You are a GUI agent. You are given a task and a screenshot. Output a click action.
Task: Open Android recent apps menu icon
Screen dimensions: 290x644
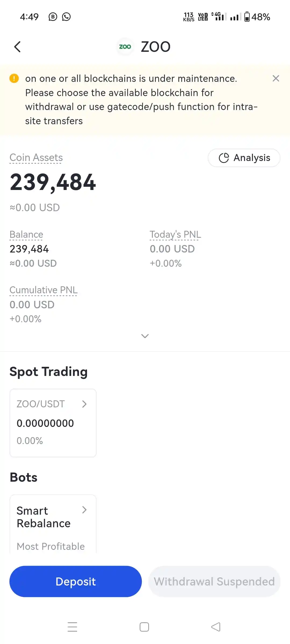[72, 627]
